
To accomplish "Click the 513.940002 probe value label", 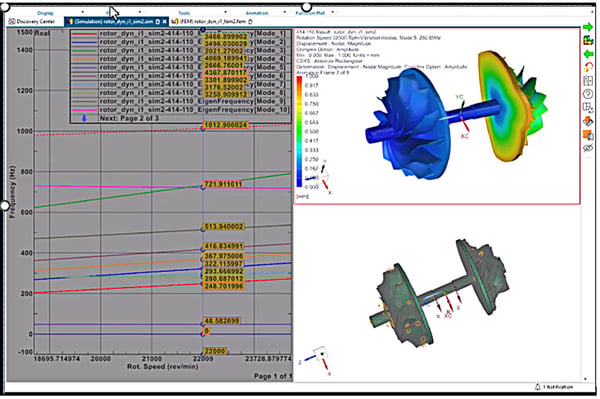I will 223,227.
